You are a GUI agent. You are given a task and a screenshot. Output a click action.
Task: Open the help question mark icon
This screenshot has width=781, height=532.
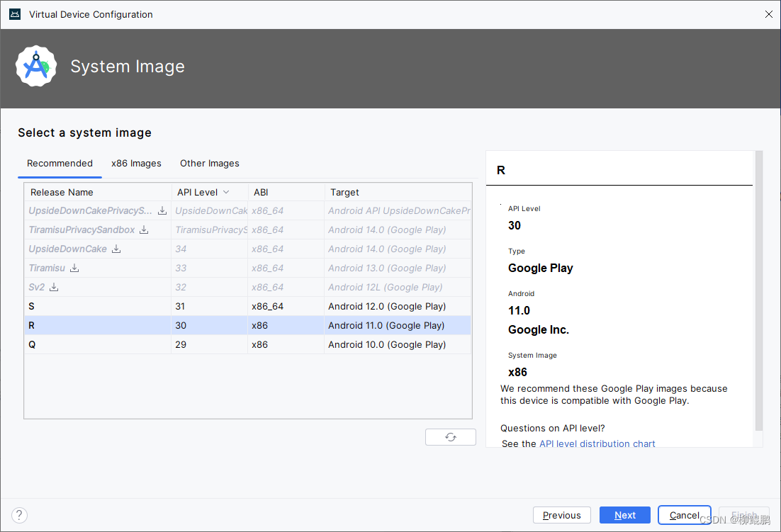click(19, 515)
